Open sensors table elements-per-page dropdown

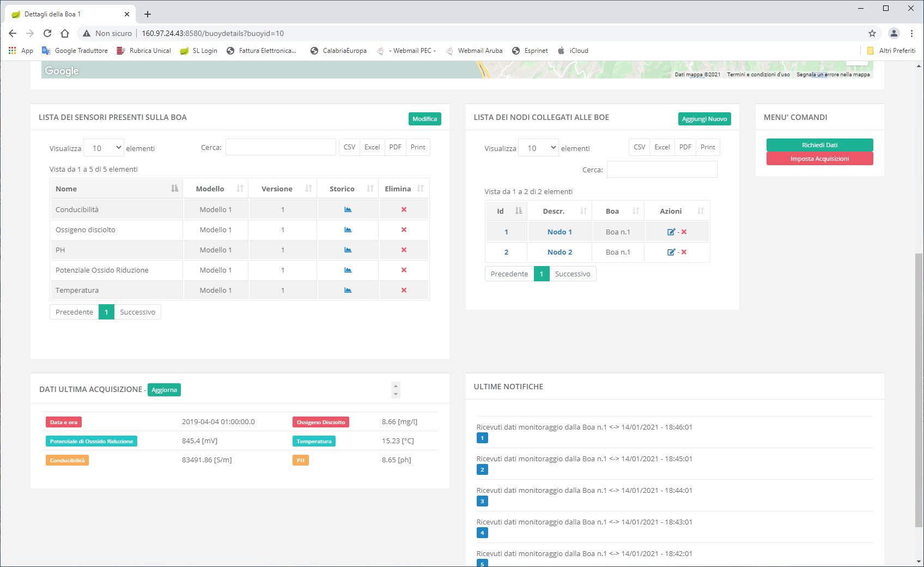104,148
